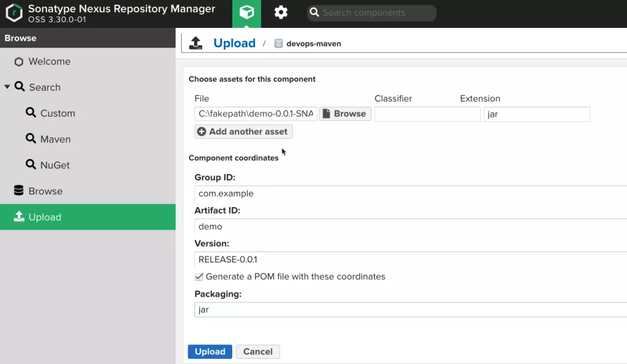Screen dimensions: 627x364
Task: Click the Extension input field
Action: coord(537,114)
